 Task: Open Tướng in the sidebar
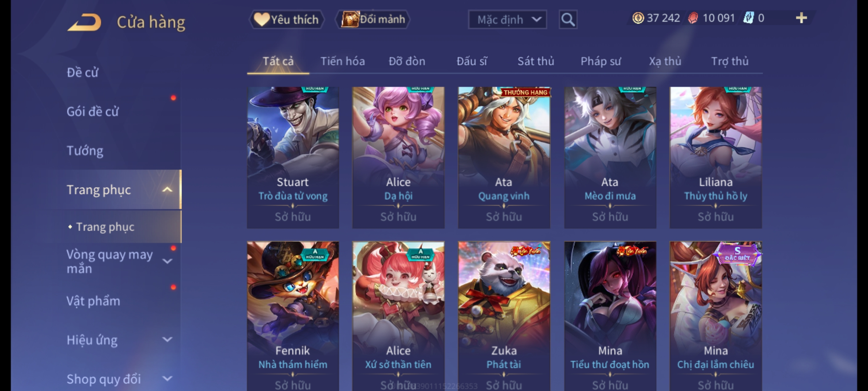tap(85, 151)
